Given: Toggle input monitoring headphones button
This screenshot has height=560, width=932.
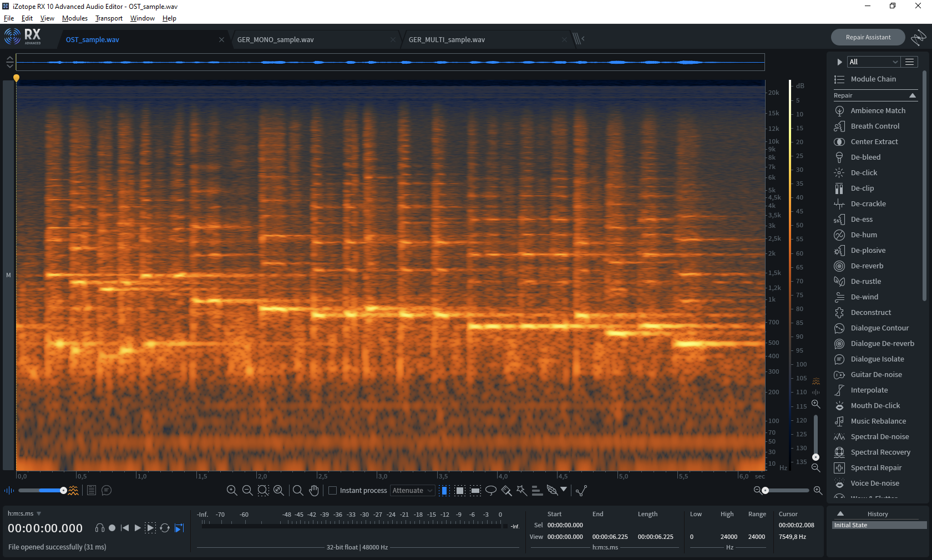Looking at the screenshot, I should (x=100, y=528).
